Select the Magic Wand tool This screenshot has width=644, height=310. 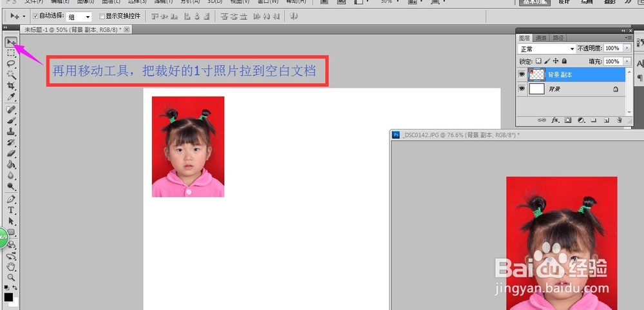tap(11, 75)
